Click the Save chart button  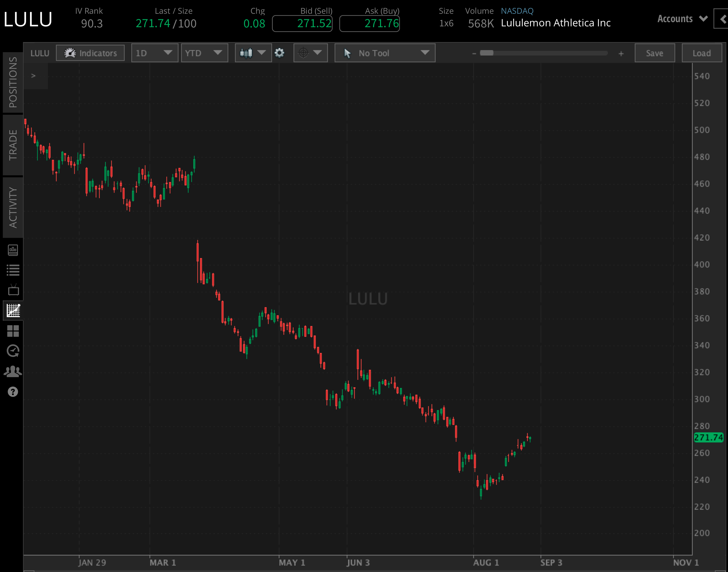(x=654, y=53)
